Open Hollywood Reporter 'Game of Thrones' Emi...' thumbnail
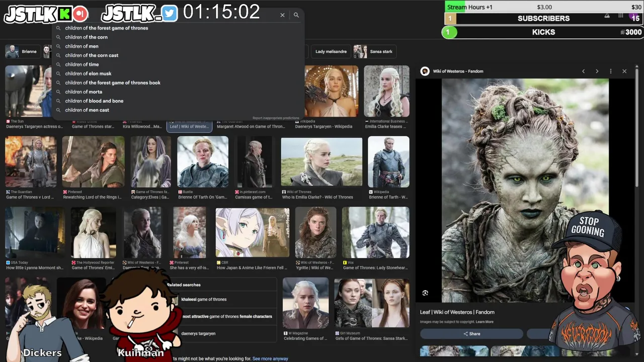This screenshot has height=362, width=644. (93, 233)
